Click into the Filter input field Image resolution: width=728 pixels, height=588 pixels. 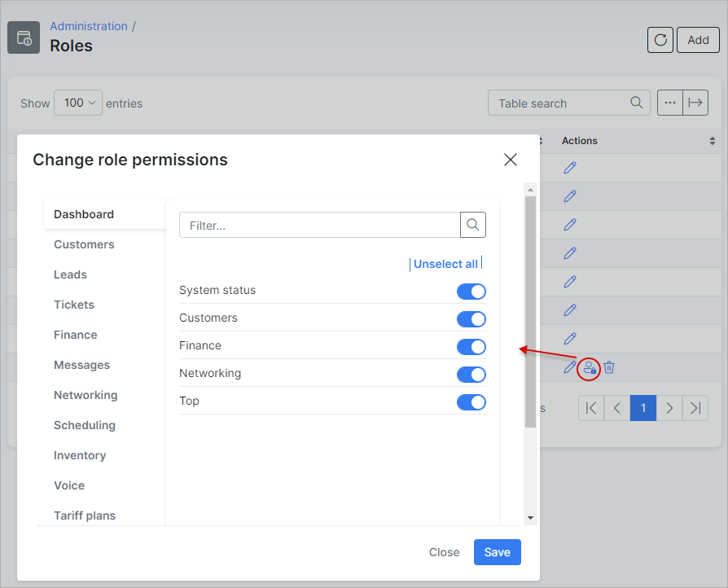(320, 225)
